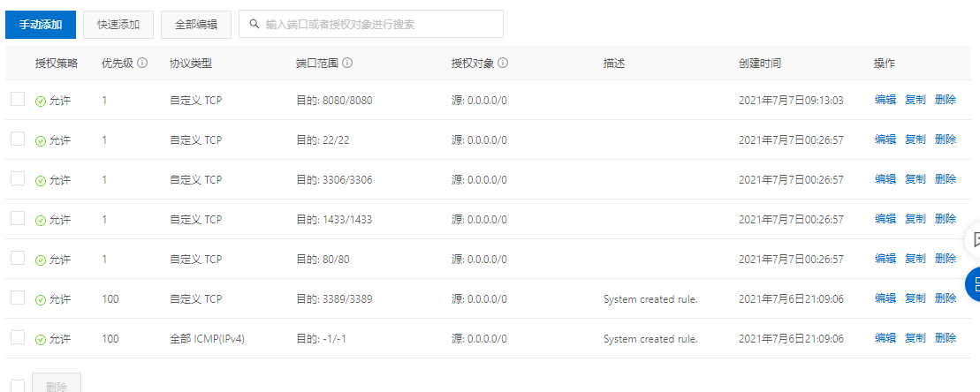Tick checkbox for port 8080/8080 rule
980x392 pixels.
tap(18, 99)
